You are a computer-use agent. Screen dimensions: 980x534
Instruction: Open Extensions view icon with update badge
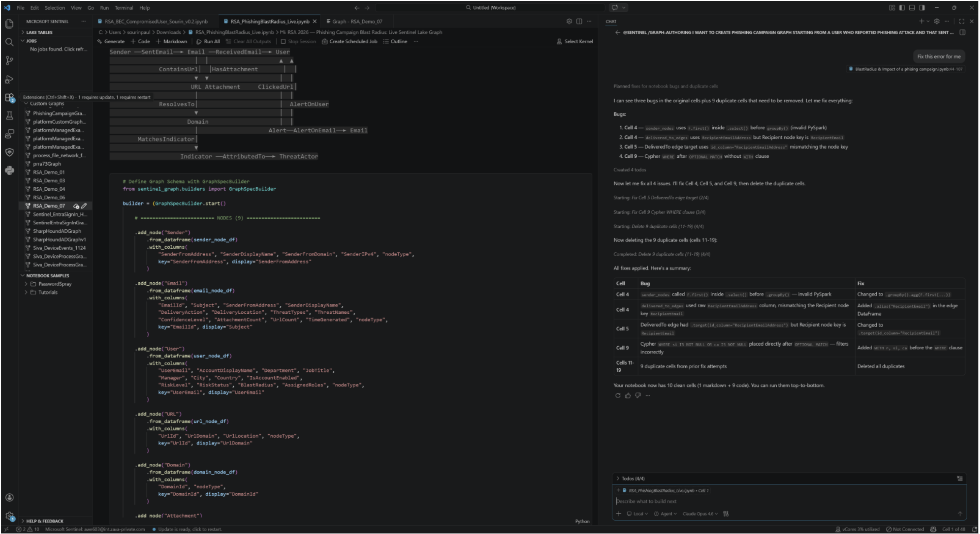point(10,97)
